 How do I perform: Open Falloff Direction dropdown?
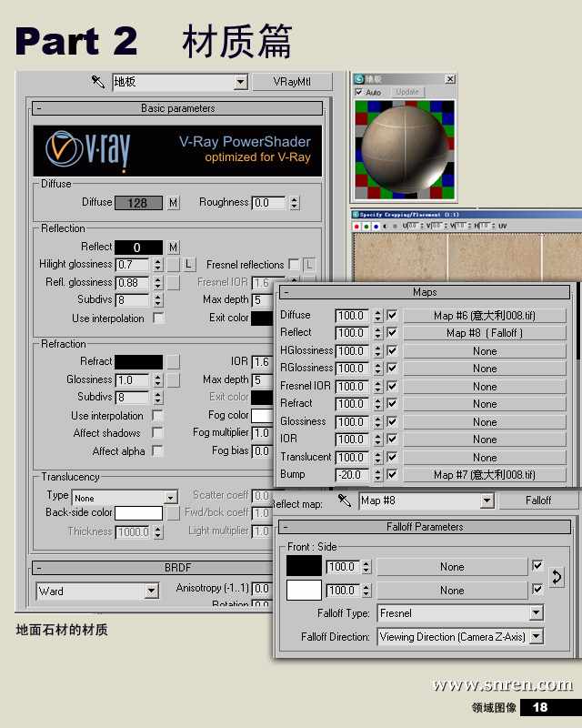[536, 636]
